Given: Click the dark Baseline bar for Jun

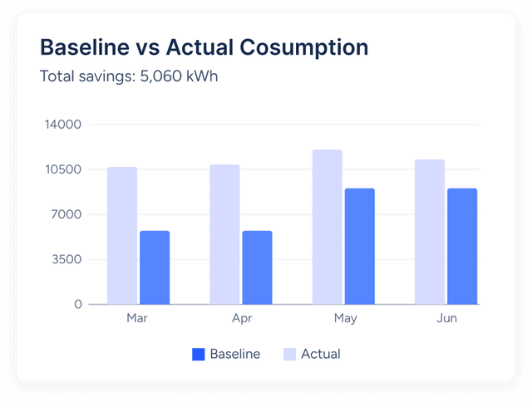Looking at the screenshot, I should pyautogui.click(x=462, y=246).
